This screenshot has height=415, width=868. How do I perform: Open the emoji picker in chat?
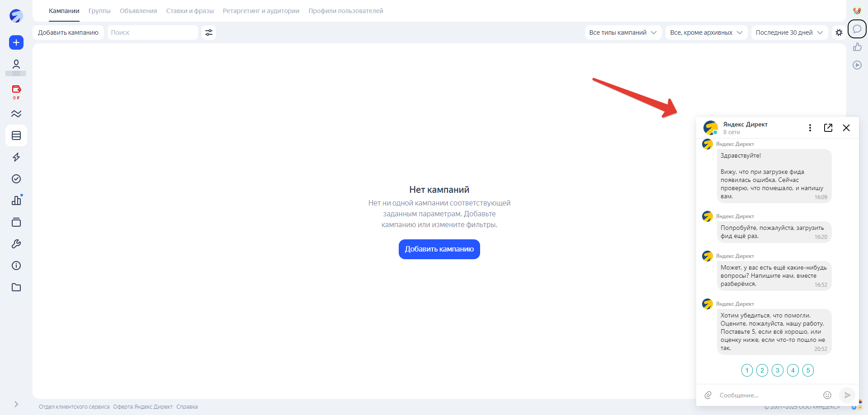click(827, 395)
